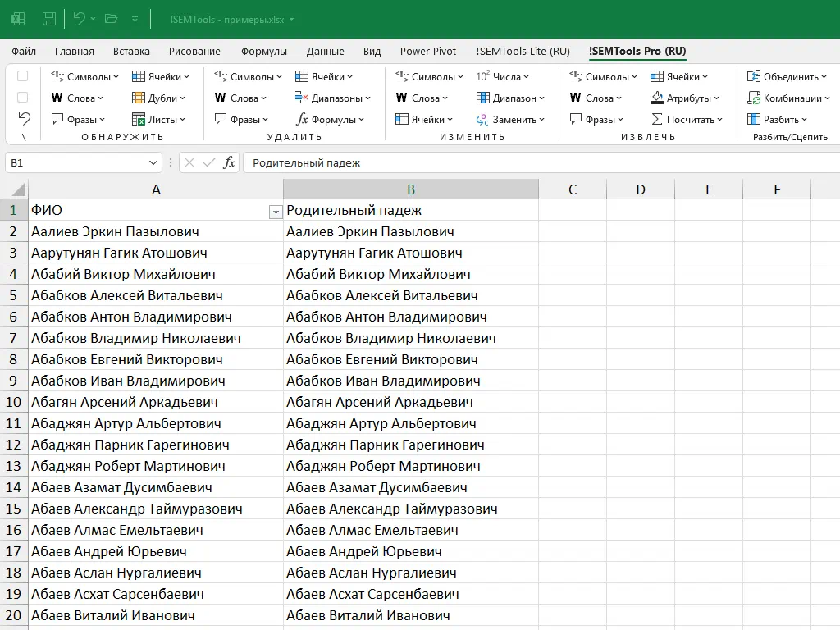Switch to the Главная tab

[75, 52]
